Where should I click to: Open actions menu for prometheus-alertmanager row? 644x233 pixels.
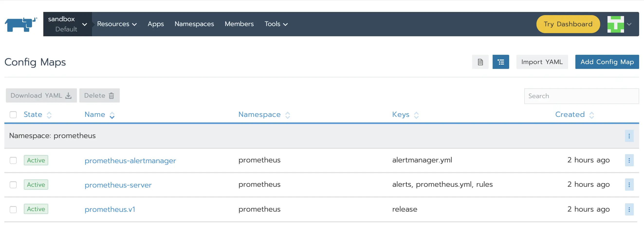point(629,160)
